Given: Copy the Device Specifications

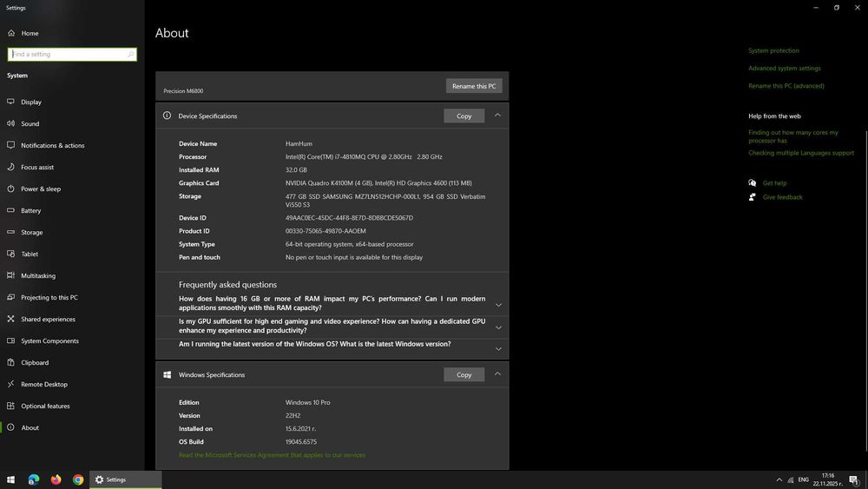Looking at the screenshot, I should (x=464, y=116).
